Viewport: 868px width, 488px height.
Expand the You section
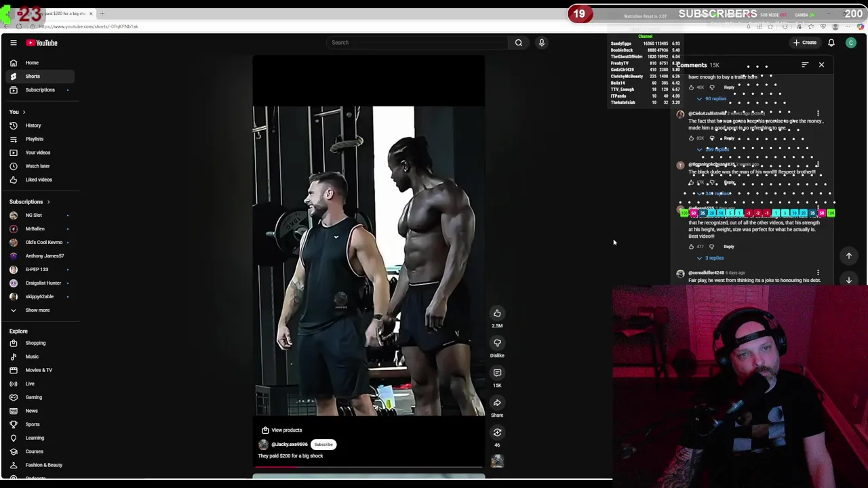(x=18, y=112)
